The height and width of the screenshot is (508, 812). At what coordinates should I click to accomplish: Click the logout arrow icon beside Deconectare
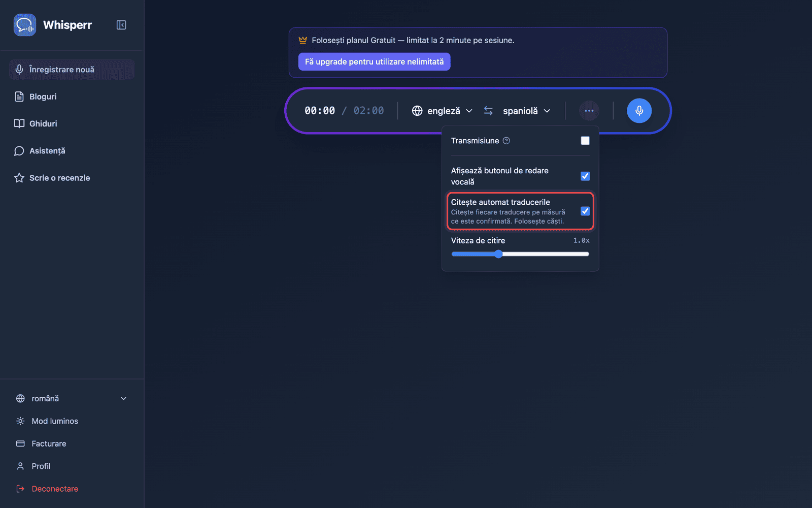pyautogui.click(x=20, y=489)
